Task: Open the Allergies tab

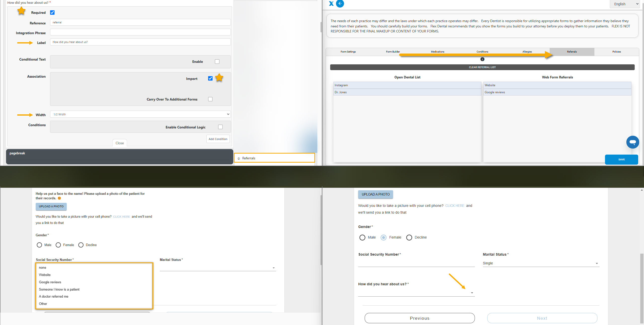Action: 527,52
